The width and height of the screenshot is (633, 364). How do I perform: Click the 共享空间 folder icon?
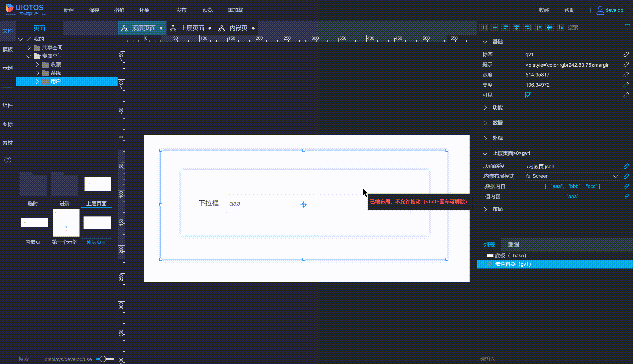(37, 48)
